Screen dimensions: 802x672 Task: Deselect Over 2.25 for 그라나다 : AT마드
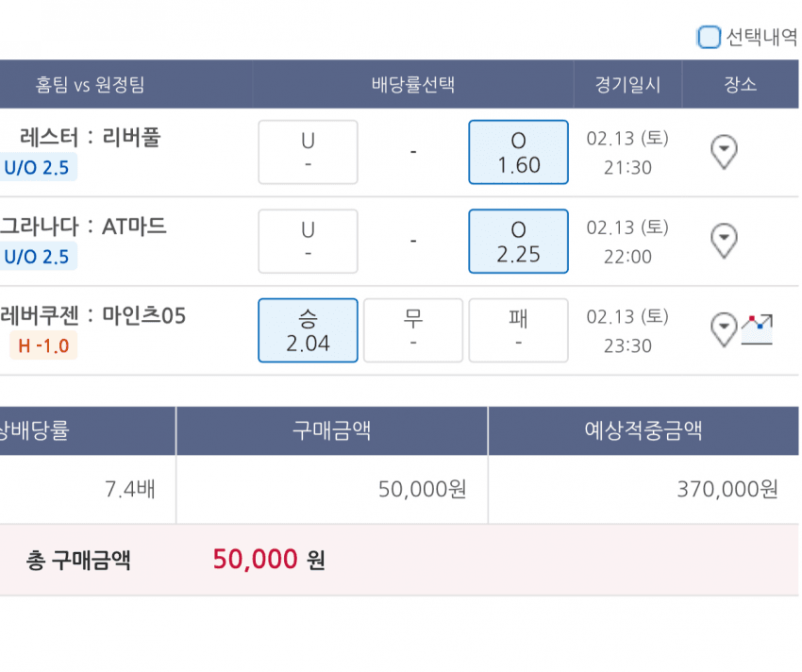coord(518,242)
